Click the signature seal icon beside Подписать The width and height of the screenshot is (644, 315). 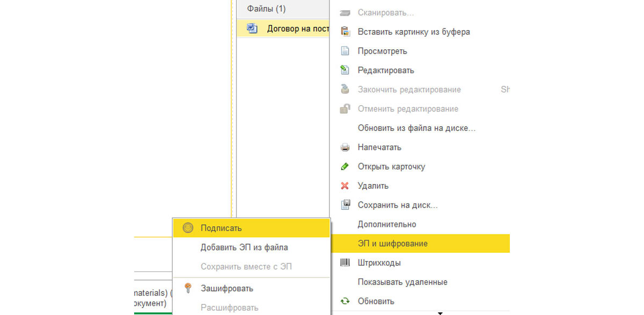(187, 228)
